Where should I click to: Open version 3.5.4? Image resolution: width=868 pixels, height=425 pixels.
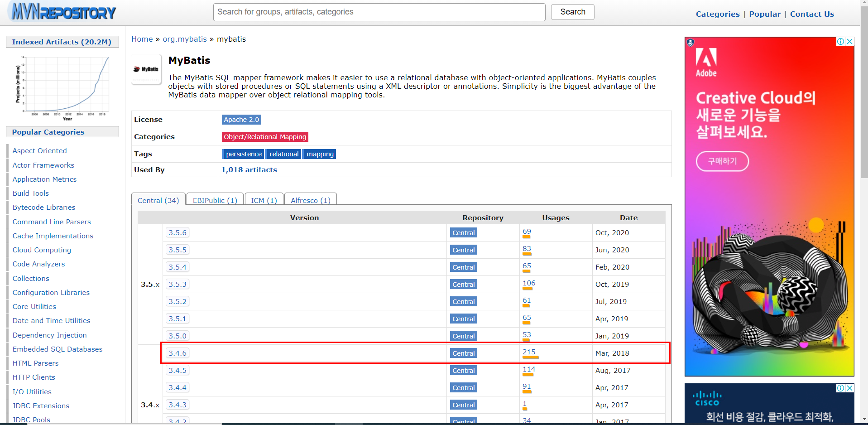click(x=177, y=267)
